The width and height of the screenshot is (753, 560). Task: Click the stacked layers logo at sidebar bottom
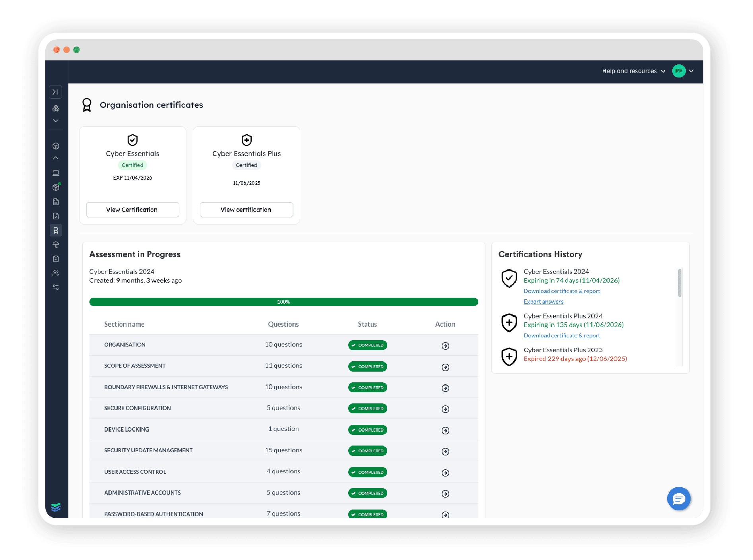pyautogui.click(x=56, y=507)
